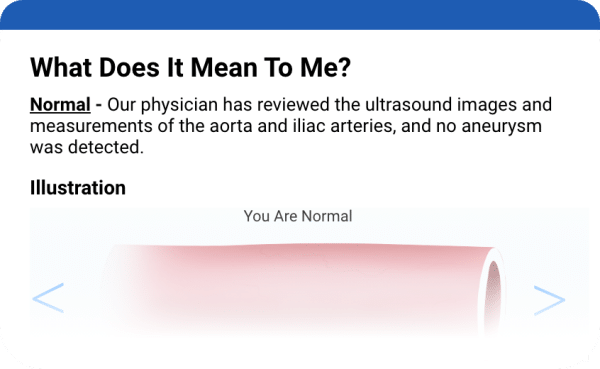
Task: Advance to next illustration with right chevron
Action: click(x=549, y=300)
